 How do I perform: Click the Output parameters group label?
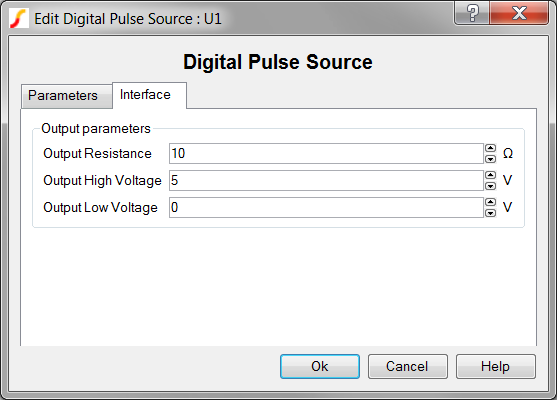click(96, 129)
